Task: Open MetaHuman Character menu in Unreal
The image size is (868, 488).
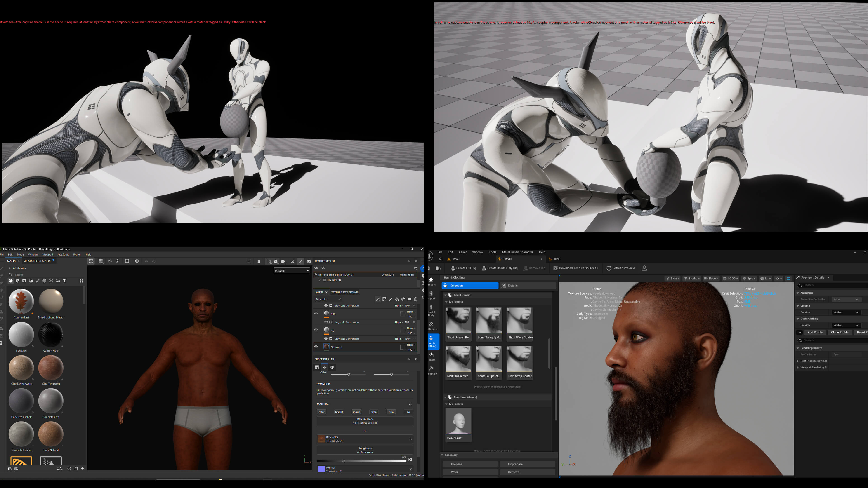Action: (x=517, y=252)
